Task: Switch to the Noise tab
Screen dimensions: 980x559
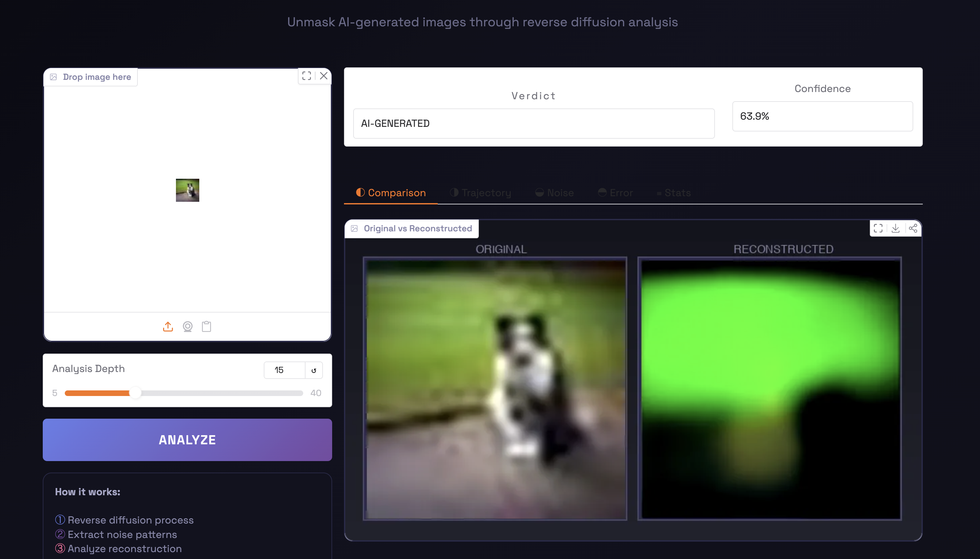Action: pyautogui.click(x=554, y=193)
